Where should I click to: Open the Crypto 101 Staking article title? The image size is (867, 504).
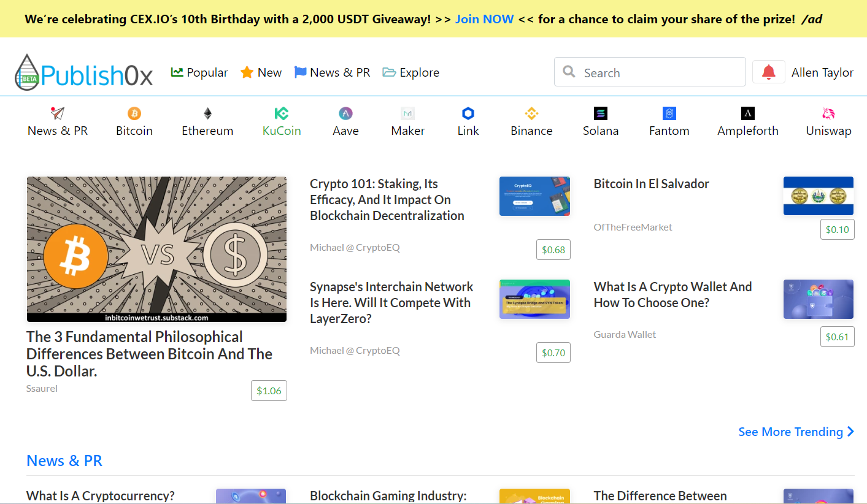tap(387, 200)
